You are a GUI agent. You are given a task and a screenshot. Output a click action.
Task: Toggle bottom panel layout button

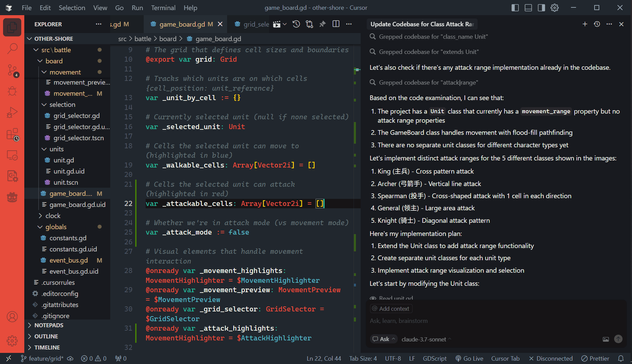tap(528, 8)
